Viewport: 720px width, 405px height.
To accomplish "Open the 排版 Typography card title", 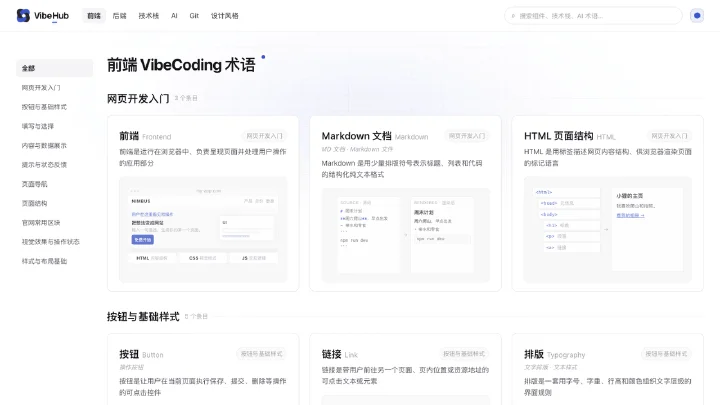I will [x=555, y=354].
